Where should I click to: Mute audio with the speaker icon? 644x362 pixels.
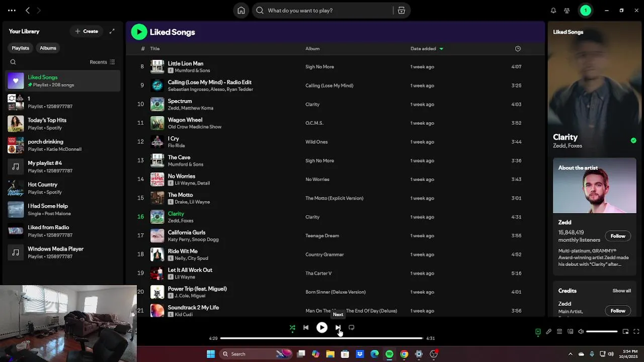pos(581,332)
